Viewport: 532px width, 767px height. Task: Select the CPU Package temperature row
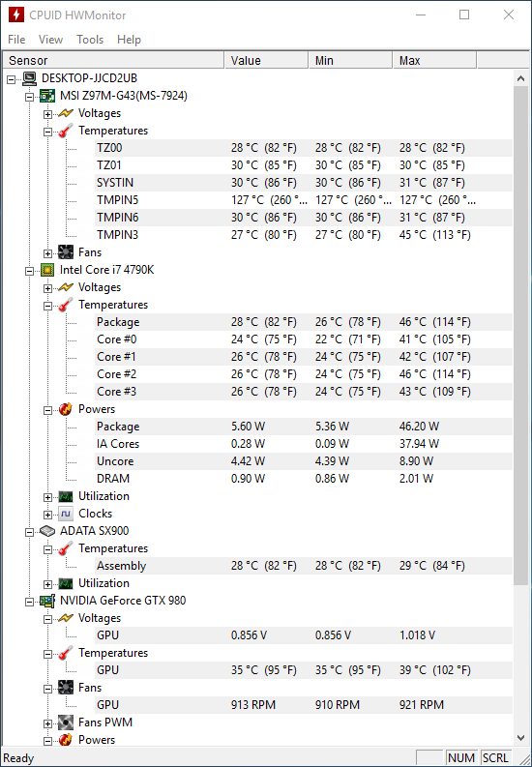[x=304, y=322]
